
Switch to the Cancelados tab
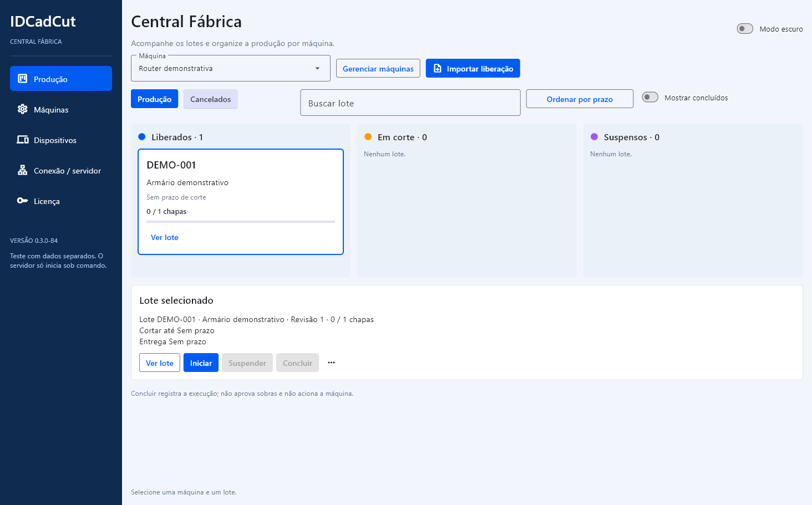click(211, 99)
